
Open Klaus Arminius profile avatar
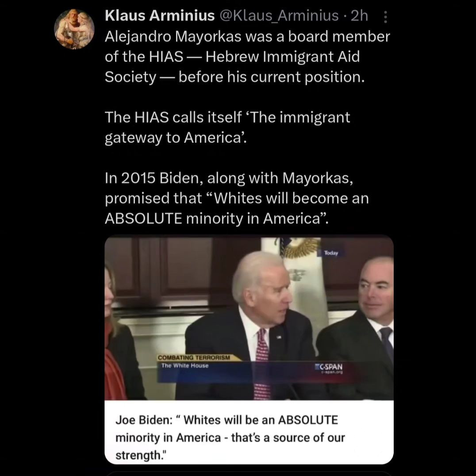pyautogui.click(x=74, y=29)
